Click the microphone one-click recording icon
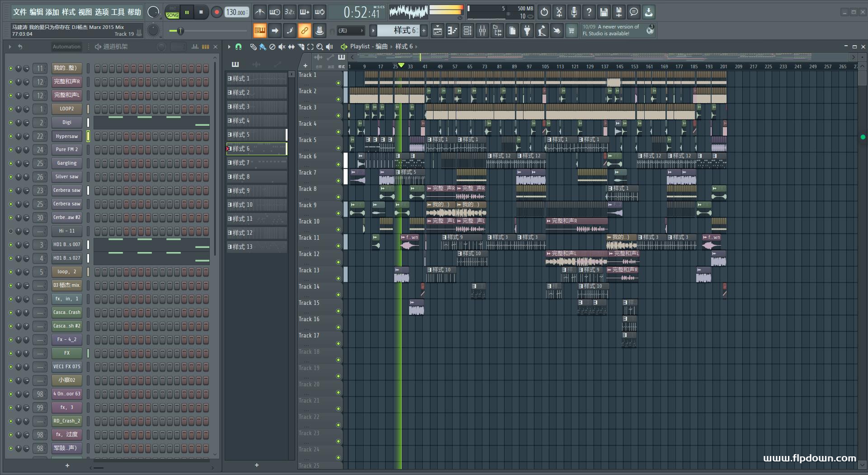 (574, 12)
